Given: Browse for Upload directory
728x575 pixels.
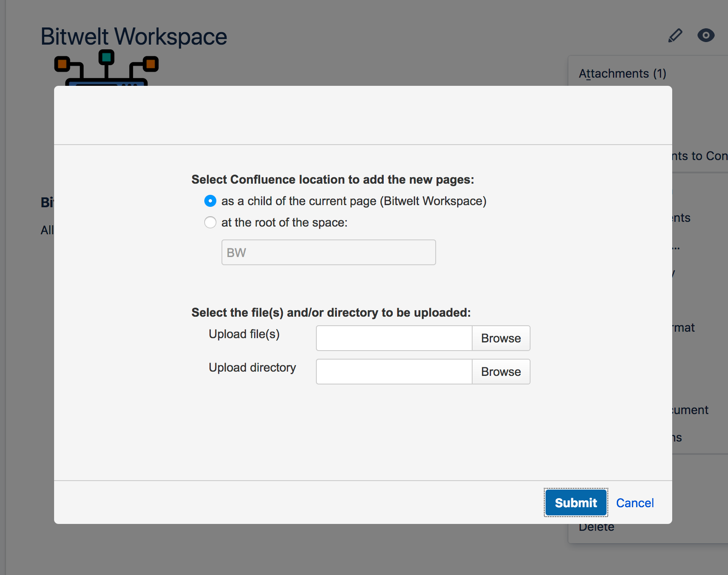Looking at the screenshot, I should click(x=501, y=372).
